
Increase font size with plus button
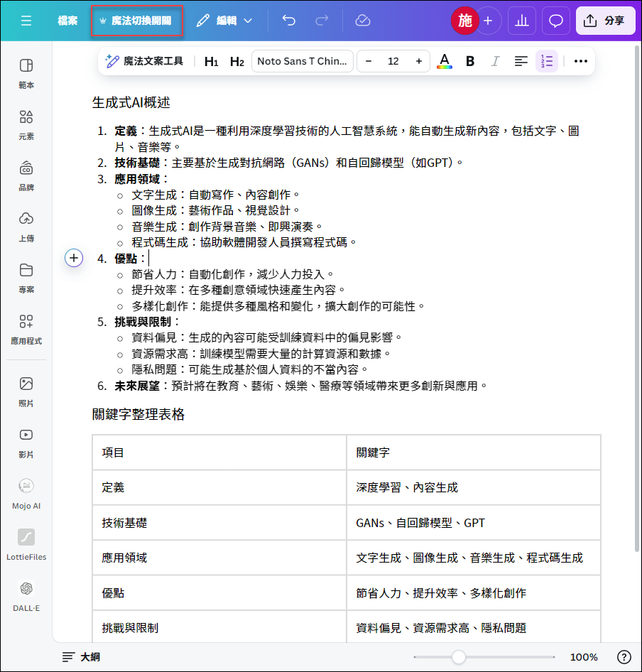(419, 61)
